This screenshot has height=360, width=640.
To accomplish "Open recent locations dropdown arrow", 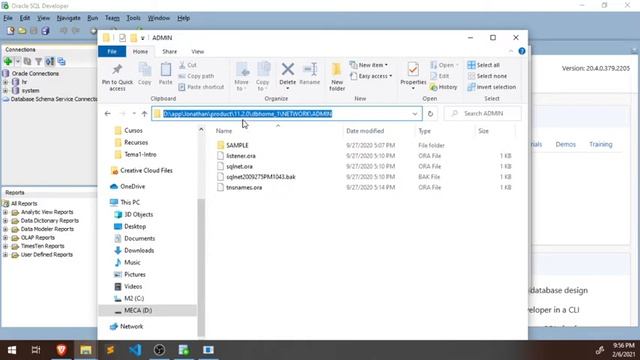I will point(134,113).
